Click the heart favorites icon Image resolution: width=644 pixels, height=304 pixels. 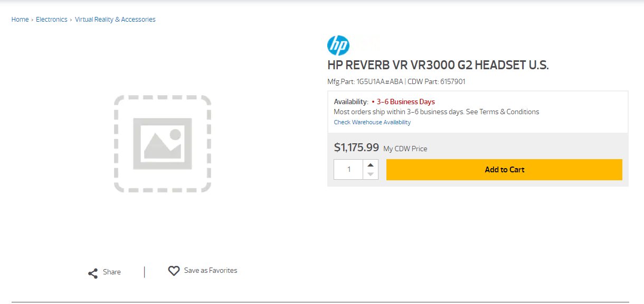point(174,271)
